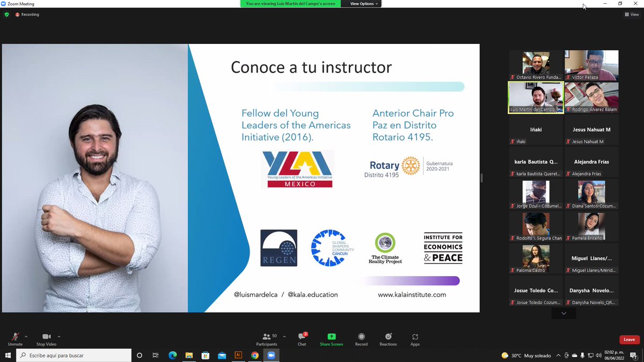Screen dimensions: 644x362
Task: Open Reactions menu
Action: point(388,339)
